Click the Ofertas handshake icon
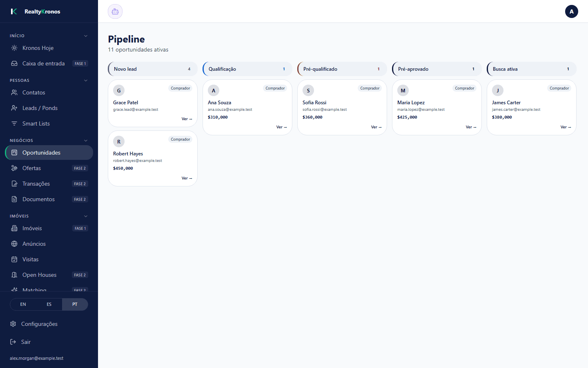This screenshot has width=588, height=368. point(14,168)
